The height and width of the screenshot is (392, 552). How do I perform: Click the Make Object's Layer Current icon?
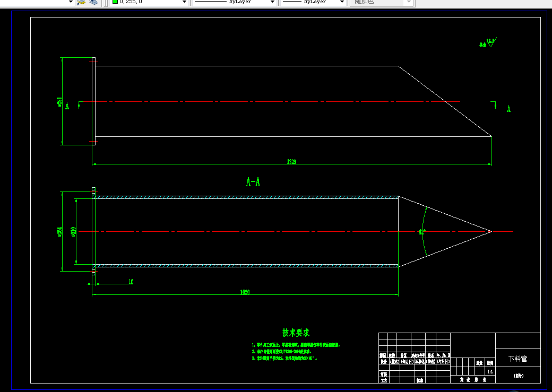[81, 2]
